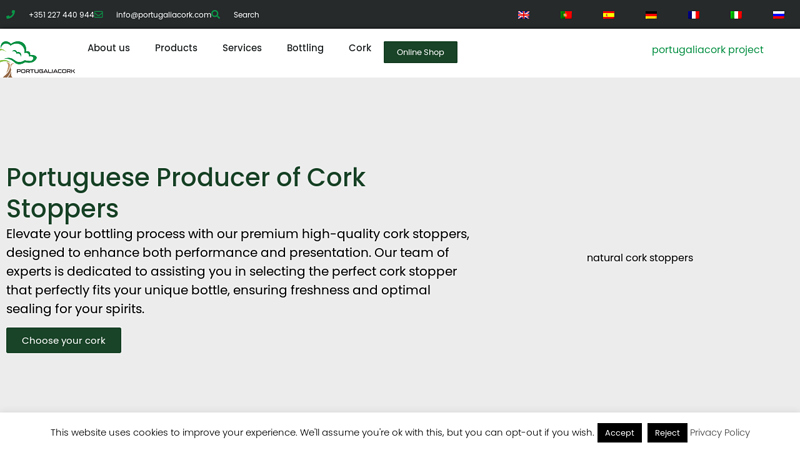Switch site to German flag
Screen dimensions: 800x450
(x=651, y=15)
